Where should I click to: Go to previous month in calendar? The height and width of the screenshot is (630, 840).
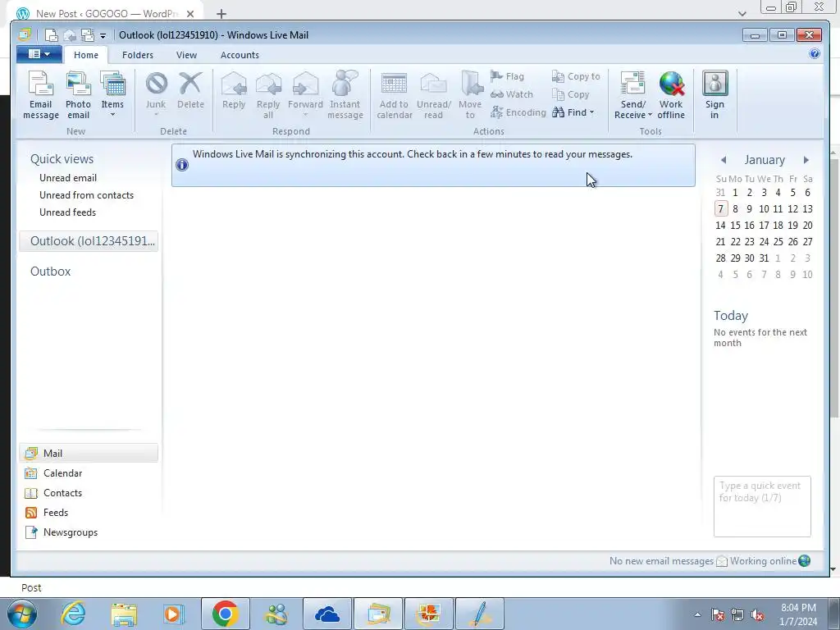click(724, 160)
